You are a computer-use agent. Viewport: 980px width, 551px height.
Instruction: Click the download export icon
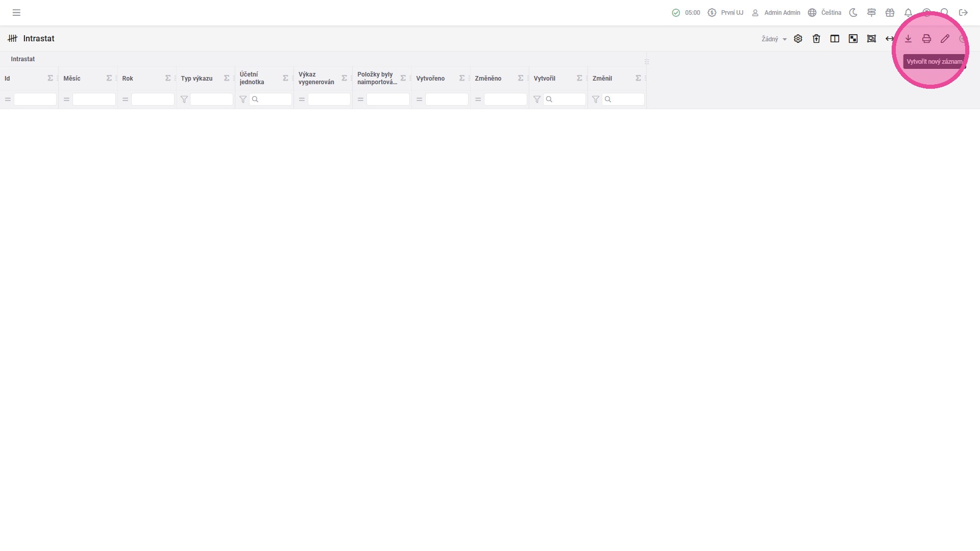[908, 39]
